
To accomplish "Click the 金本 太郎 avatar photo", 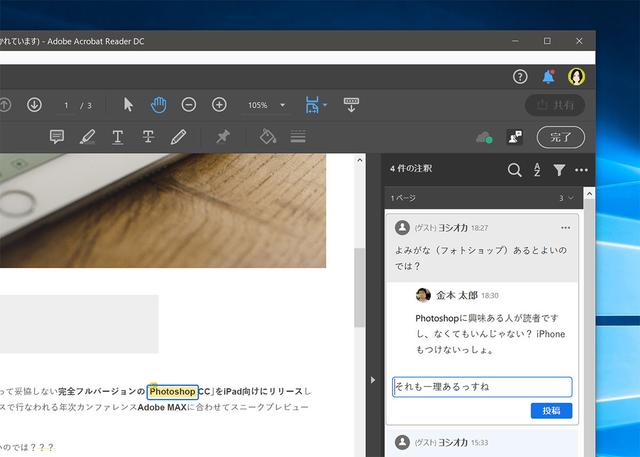I will tap(423, 295).
